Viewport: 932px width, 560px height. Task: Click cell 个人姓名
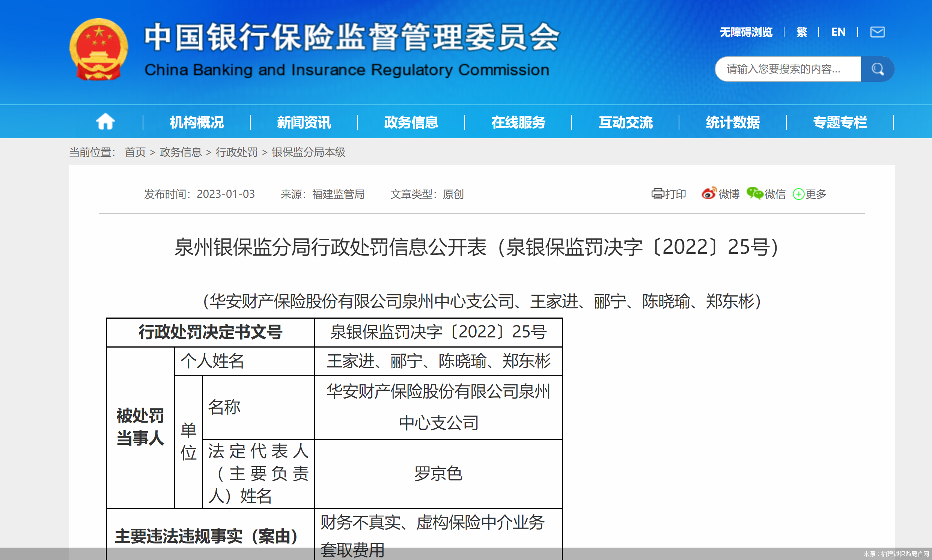(244, 361)
